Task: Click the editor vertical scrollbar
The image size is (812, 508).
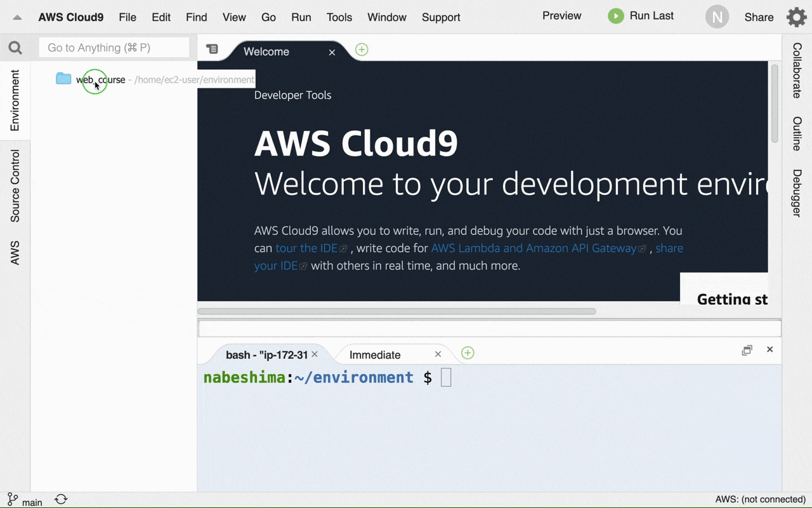Action: (x=775, y=103)
